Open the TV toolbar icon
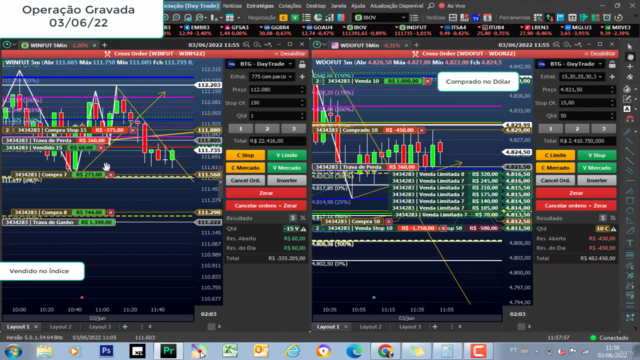The width and height of the screenshot is (640, 360). click(476, 18)
